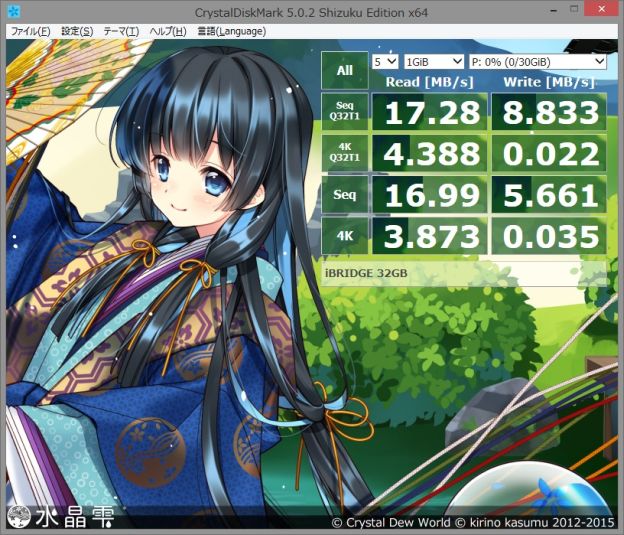Viewport: 624px width, 535px height.
Task: Click the 16.99 Seq read result
Action: coord(429,195)
